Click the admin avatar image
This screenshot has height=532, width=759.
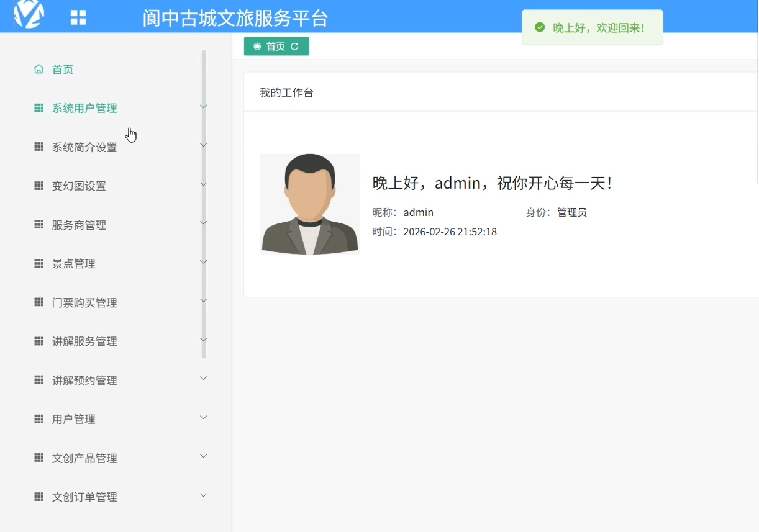tap(310, 204)
